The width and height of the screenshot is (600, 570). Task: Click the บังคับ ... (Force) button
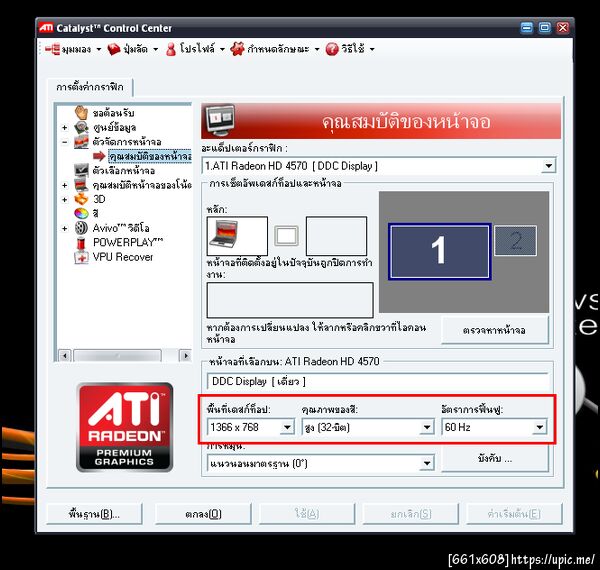click(x=494, y=458)
